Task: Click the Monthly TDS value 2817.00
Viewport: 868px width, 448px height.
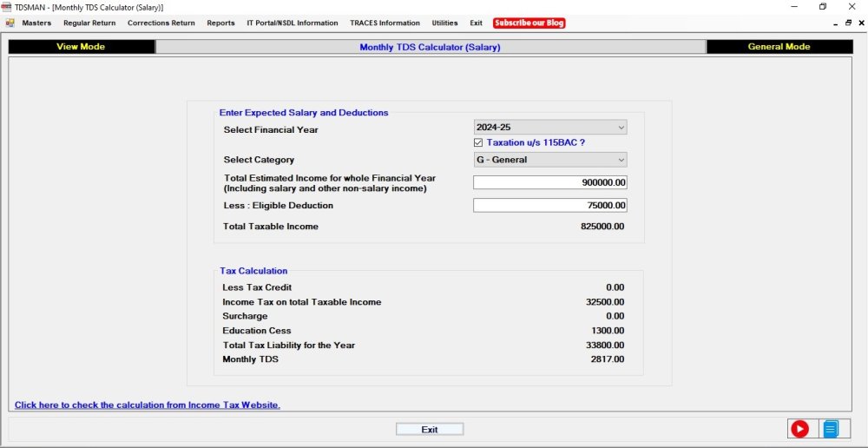Action: [608, 360]
